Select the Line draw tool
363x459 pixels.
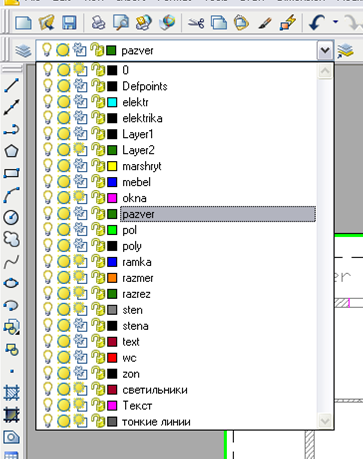pyautogui.click(x=11, y=85)
